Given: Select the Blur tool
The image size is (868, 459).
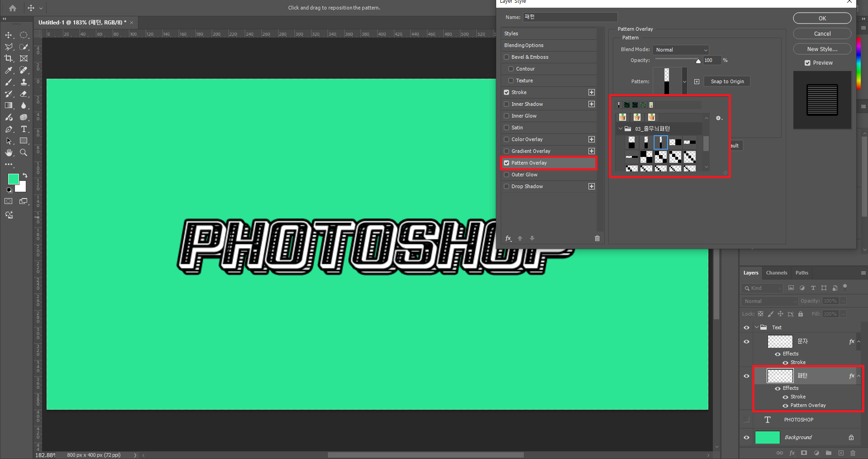Looking at the screenshot, I should coord(24,105).
